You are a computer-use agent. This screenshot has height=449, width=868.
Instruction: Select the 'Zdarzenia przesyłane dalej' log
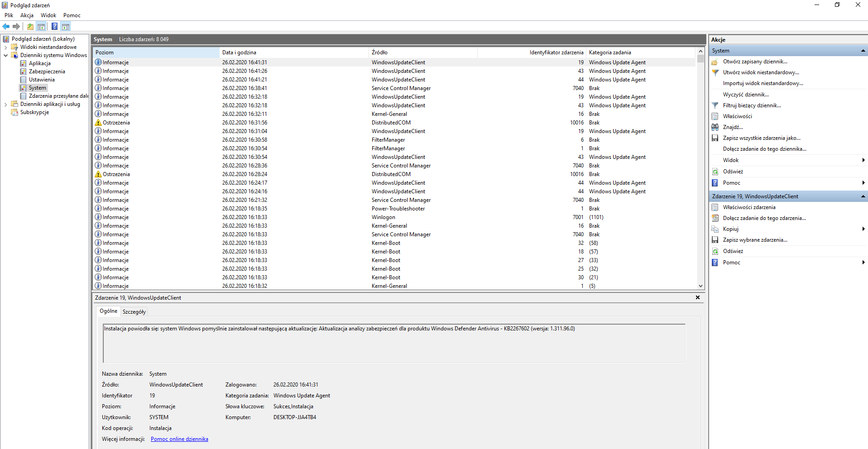pos(58,96)
